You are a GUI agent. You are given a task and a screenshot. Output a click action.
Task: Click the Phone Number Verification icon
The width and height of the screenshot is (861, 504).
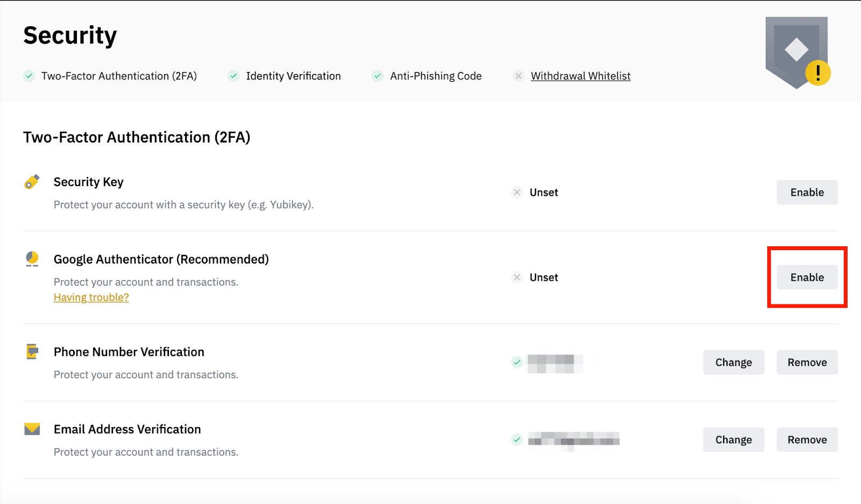click(32, 352)
